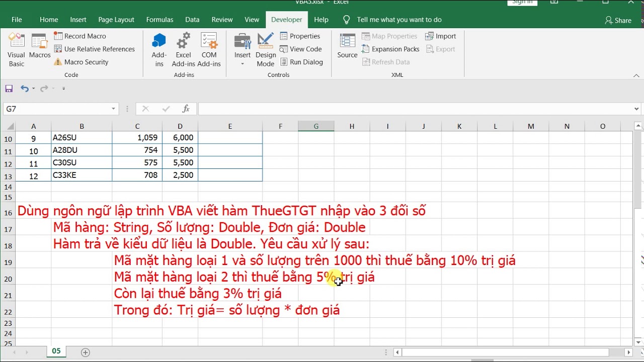
Task: Click horizontal scrollbar left arrow
Action: click(x=397, y=352)
